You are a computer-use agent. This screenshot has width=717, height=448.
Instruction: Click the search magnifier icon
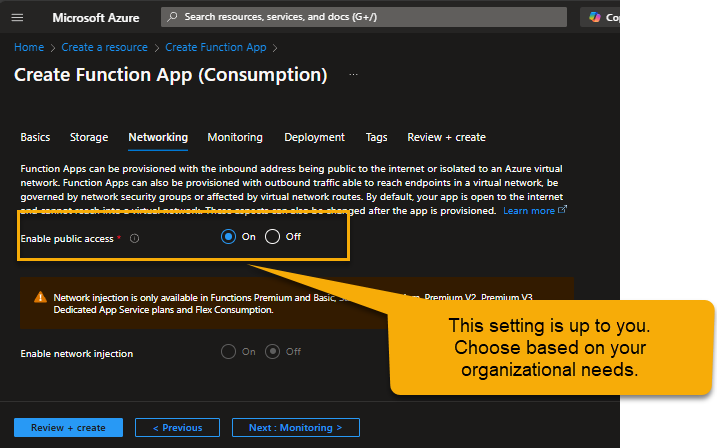point(172,17)
